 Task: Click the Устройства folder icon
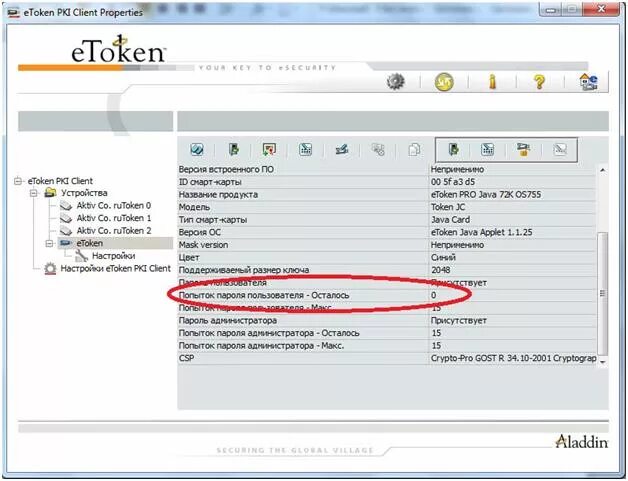point(50,193)
